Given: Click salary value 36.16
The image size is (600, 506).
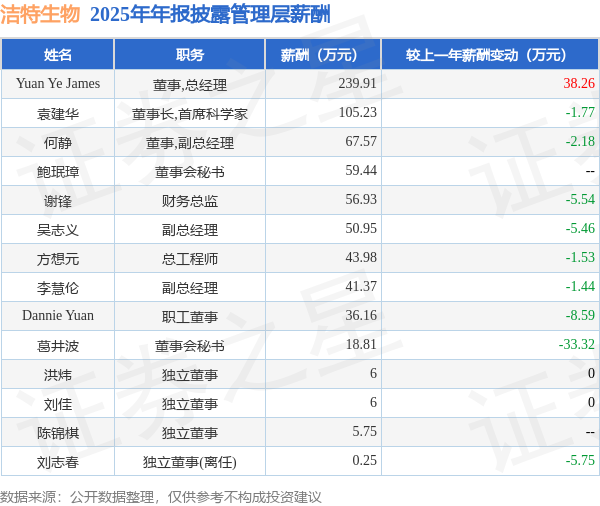Looking at the screenshot, I should point(361,316).
